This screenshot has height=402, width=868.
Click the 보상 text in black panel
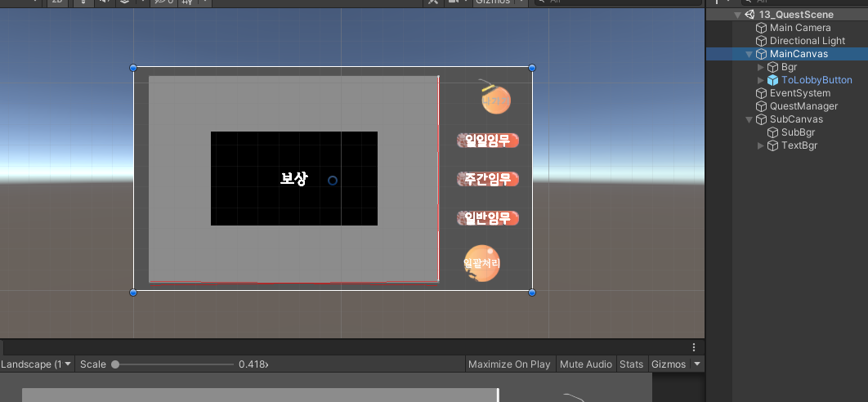294,178
